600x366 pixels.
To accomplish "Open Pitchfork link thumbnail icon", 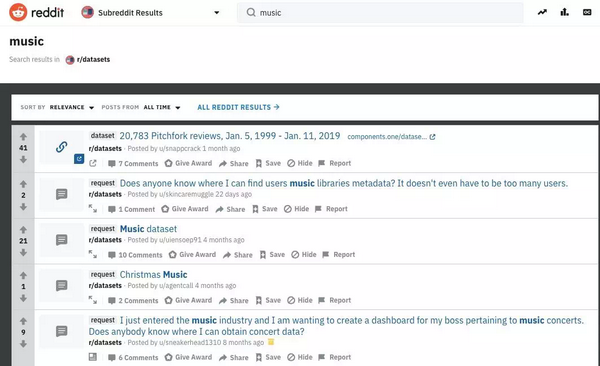I will (62, 147).
